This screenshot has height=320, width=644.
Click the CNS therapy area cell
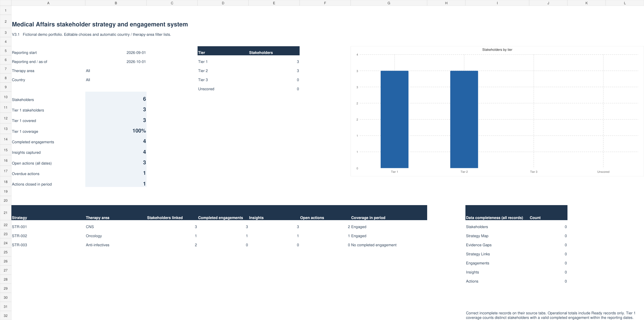(x=116, y=225)
